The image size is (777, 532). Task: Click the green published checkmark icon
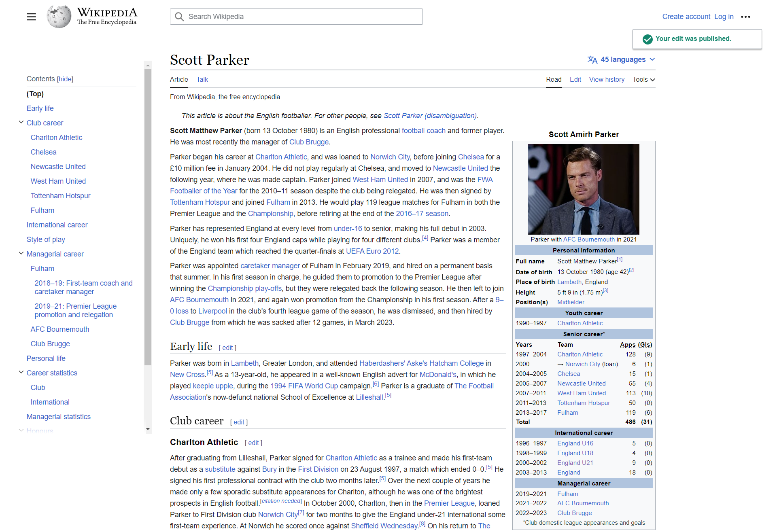pos(647,39)
